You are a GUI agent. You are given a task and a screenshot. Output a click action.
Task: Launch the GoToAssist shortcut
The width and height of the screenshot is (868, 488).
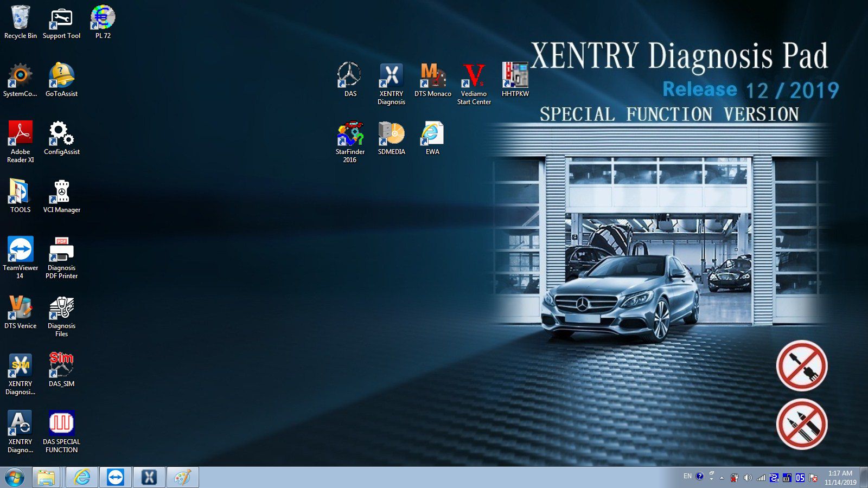(x=61, y=80)
